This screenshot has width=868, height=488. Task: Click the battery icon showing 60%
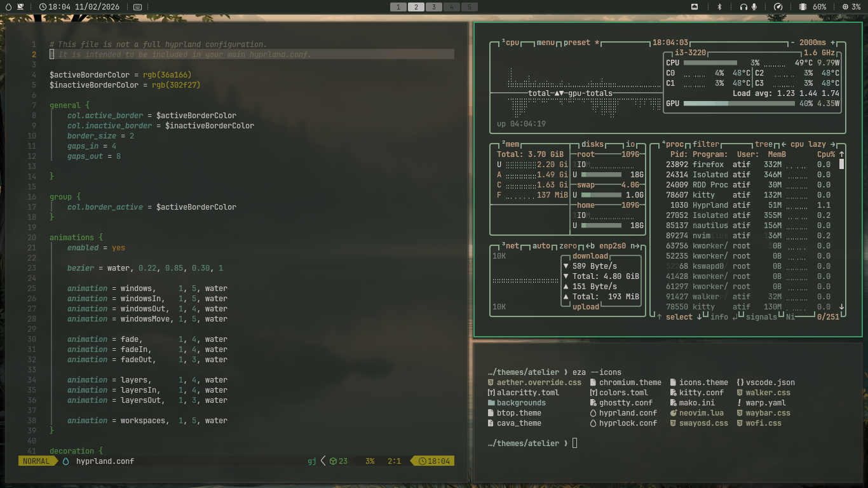click(803, 6)
